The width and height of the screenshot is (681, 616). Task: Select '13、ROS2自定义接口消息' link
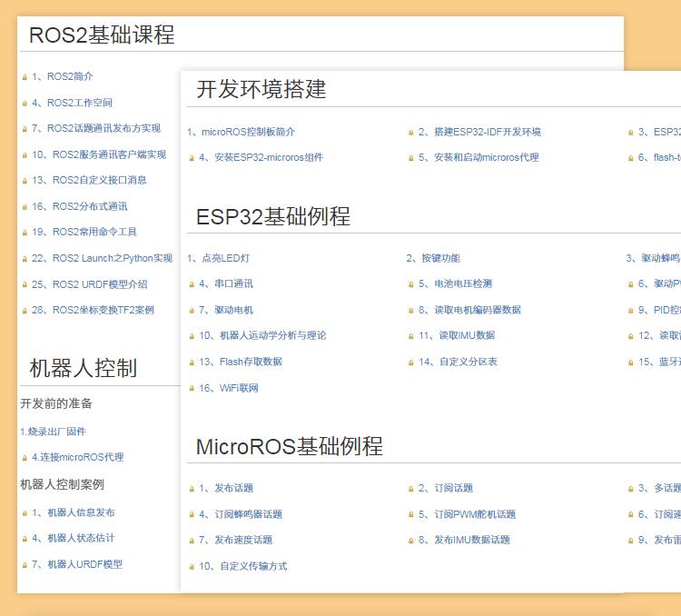[89, 180]
